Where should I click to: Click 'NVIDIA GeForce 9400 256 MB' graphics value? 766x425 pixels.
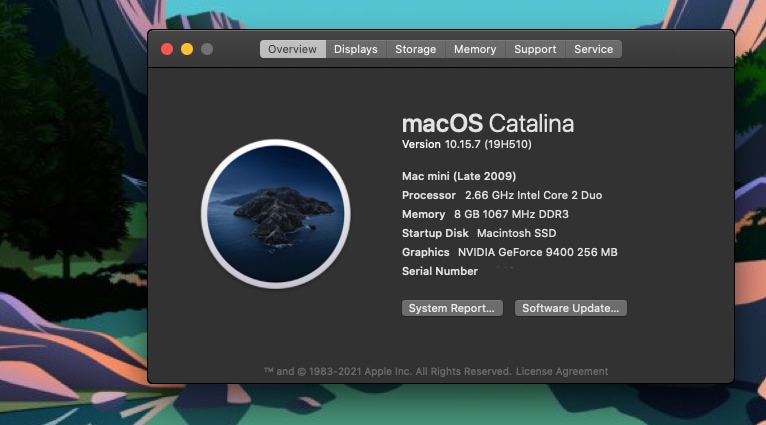pyautogui.click(x=537, y=252)
